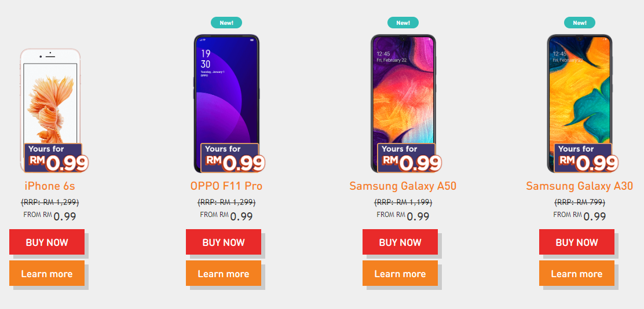644x309 pixels.
Task: Open Learn more for Galaxy A30
Action: tap(577, 273)
